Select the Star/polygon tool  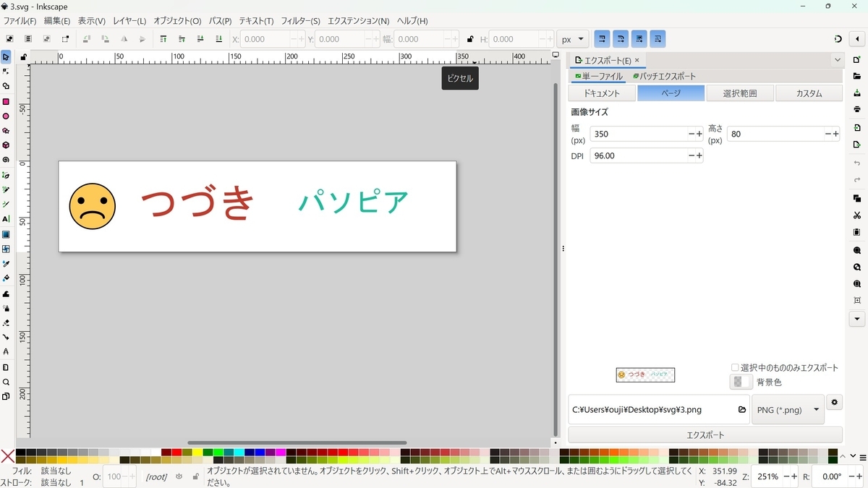coord(6,131)
